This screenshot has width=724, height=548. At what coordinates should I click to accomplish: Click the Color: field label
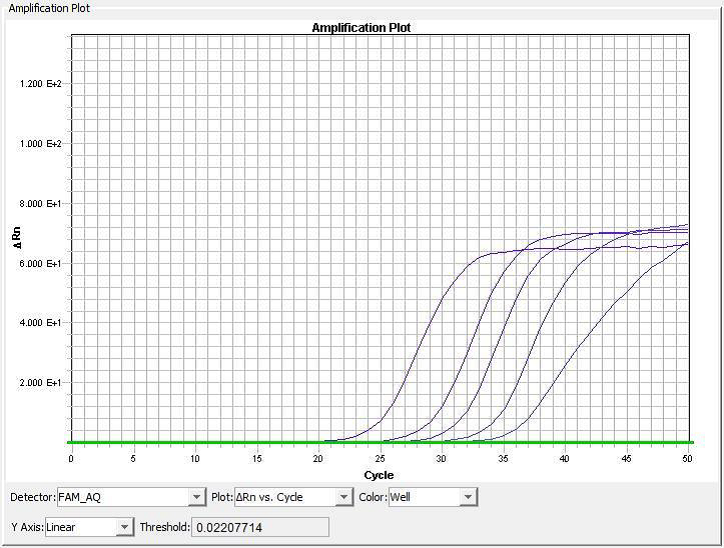pyautogui.click(x=372, y=497)
